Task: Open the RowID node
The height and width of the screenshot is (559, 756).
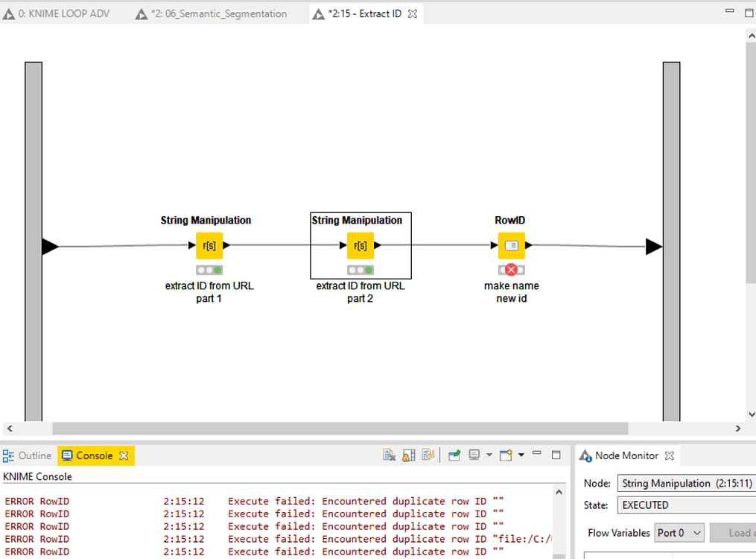Action: (510, 246)
